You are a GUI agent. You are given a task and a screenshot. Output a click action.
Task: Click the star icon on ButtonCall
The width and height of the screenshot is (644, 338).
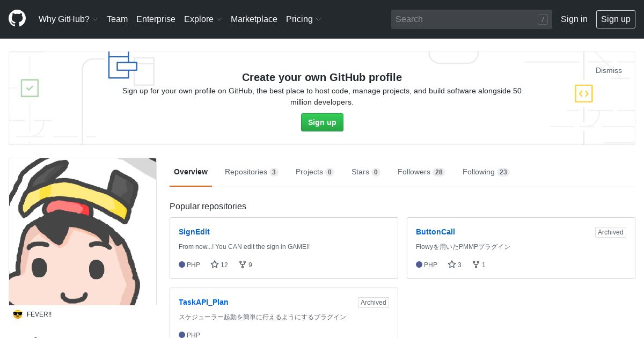coord(452,264)
